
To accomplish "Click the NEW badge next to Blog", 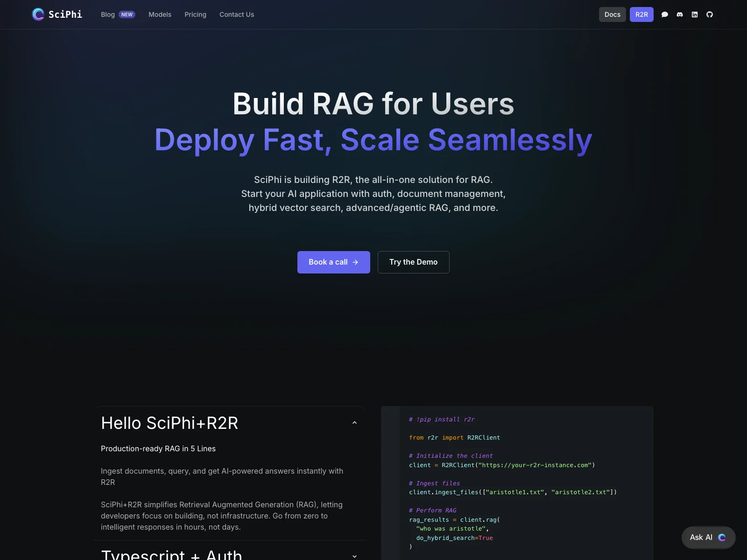I will coord(127,14).
